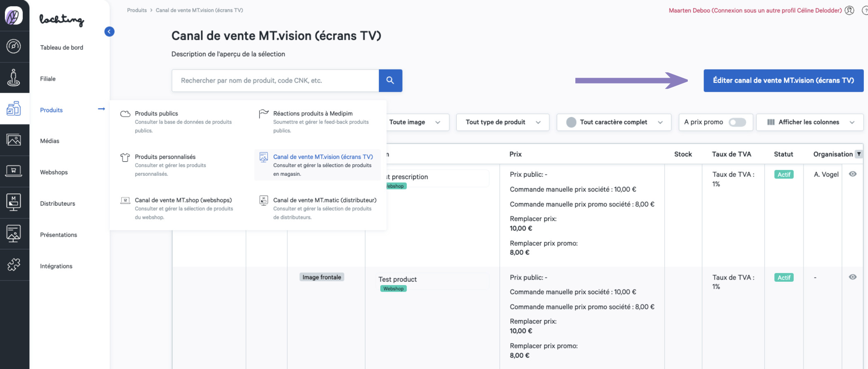Toggle visibility eye for the A. Vogel row
The height and width of the screenshot is (369, 868).
[x=853, y=174]
